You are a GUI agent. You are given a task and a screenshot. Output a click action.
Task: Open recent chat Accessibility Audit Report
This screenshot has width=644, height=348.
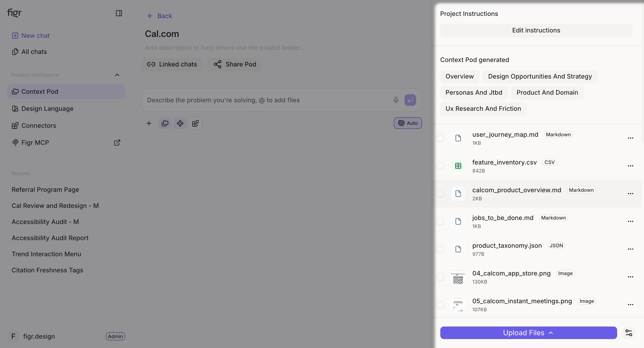[x=50, y=238]
